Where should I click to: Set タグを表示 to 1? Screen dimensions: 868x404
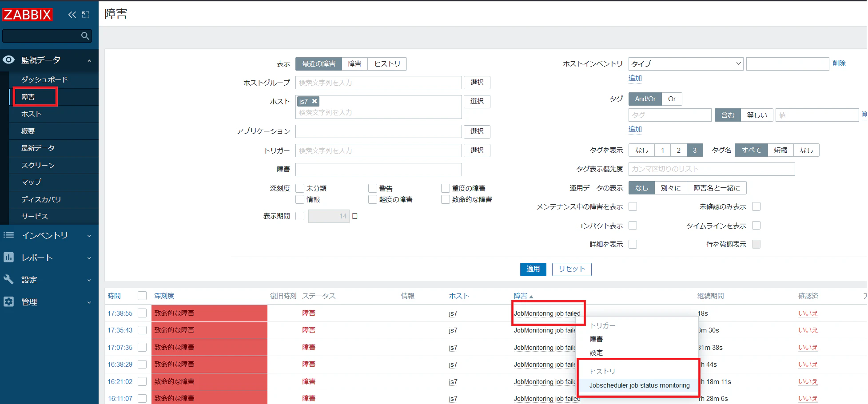point(662,150)
